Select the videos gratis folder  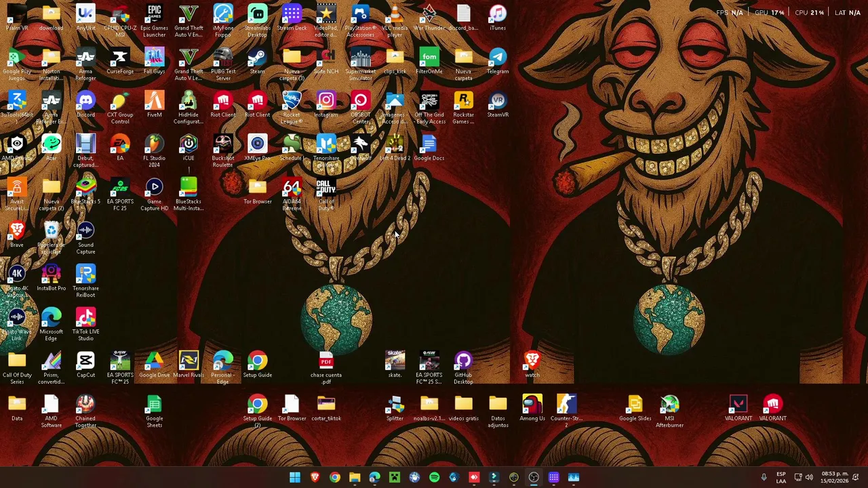(x=463, y=408)
